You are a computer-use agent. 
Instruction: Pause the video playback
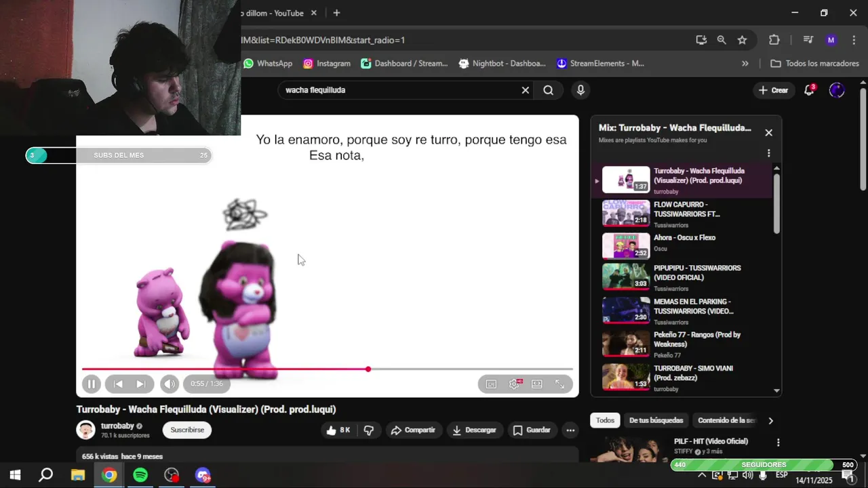pos(91,384)
